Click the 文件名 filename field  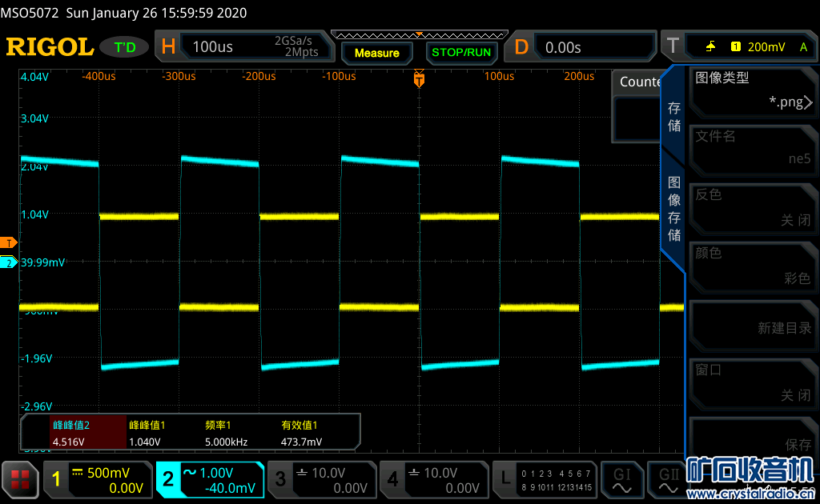point(753,149)
